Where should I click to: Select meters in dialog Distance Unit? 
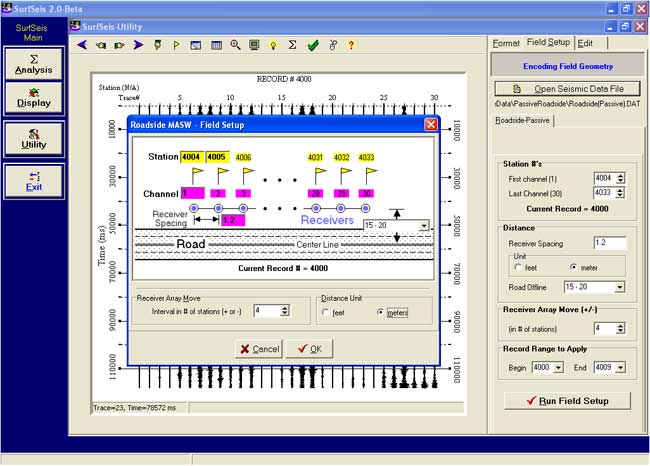point(392,313)
